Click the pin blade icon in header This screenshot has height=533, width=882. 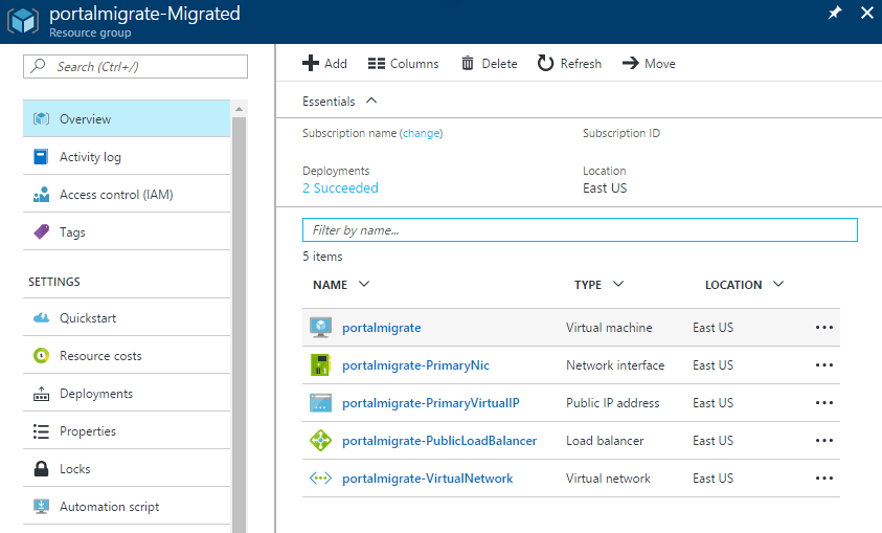click(x=836, y=13)
